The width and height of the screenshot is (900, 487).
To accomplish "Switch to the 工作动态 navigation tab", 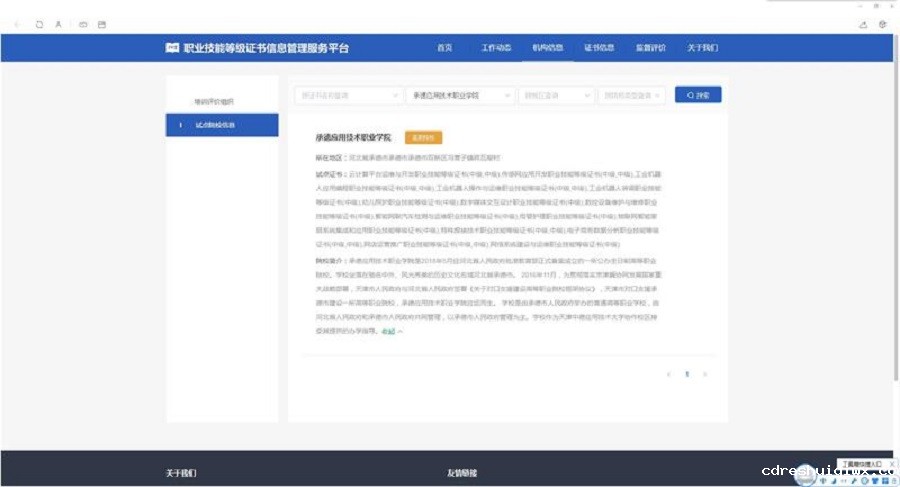I will (x=496, y=48).
